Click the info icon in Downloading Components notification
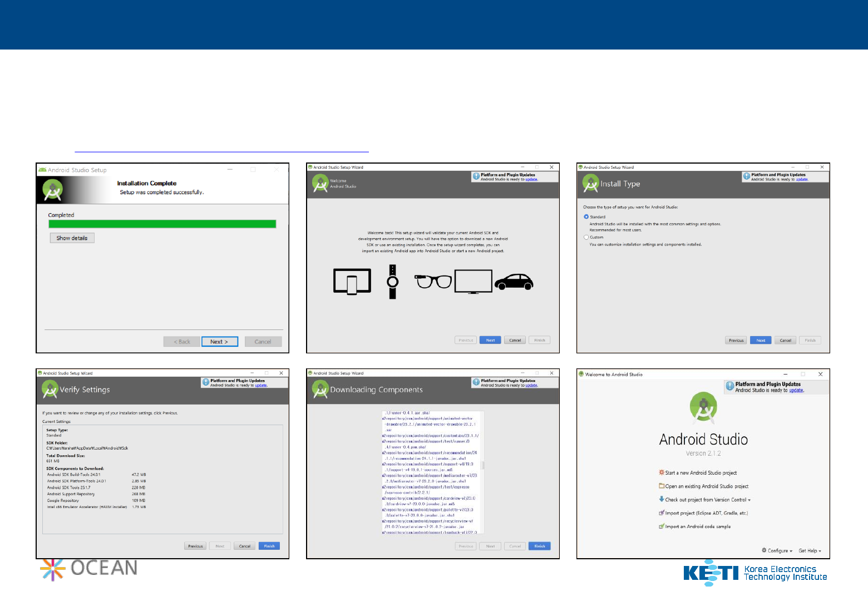The height and width of the screenshot is (601, 868). pyautogui.click(x=476, y=382)
